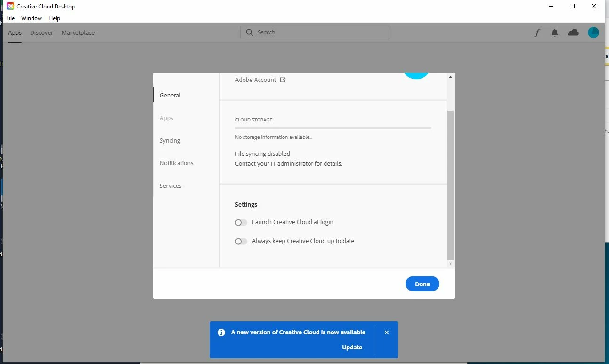The width and height of the screenshot is (609, 364).
Task: Select Syncing in the preferences sidebar
Action: click(170, 140)
